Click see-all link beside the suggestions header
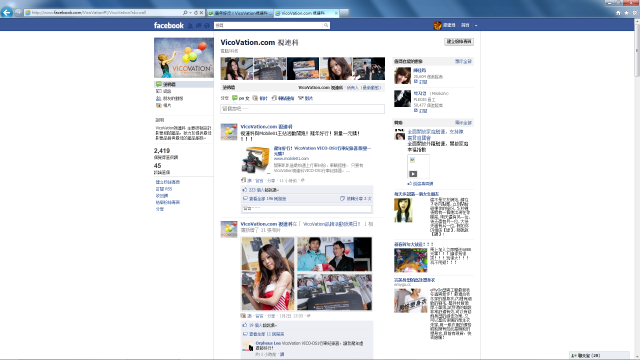This screenshot has height=360, width=640. tap(463, 61)
